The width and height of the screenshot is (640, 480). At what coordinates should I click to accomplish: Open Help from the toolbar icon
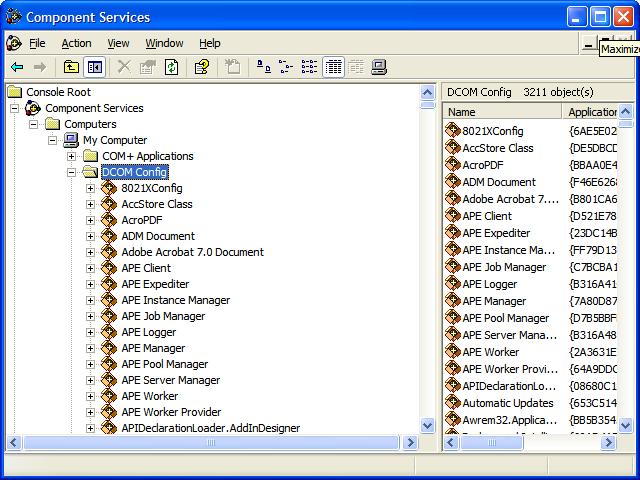202,67
